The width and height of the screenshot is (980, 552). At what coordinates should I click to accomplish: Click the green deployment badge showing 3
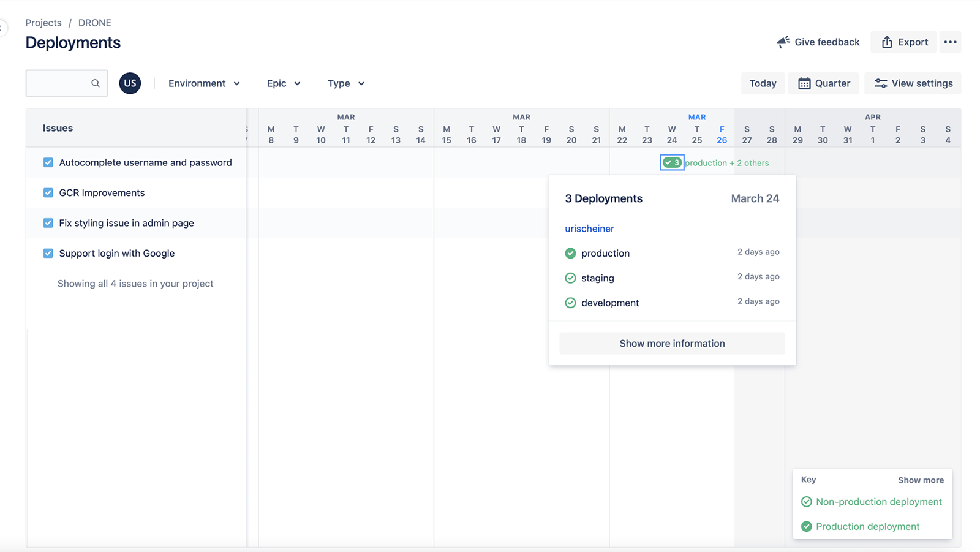[x=672, y=162]
